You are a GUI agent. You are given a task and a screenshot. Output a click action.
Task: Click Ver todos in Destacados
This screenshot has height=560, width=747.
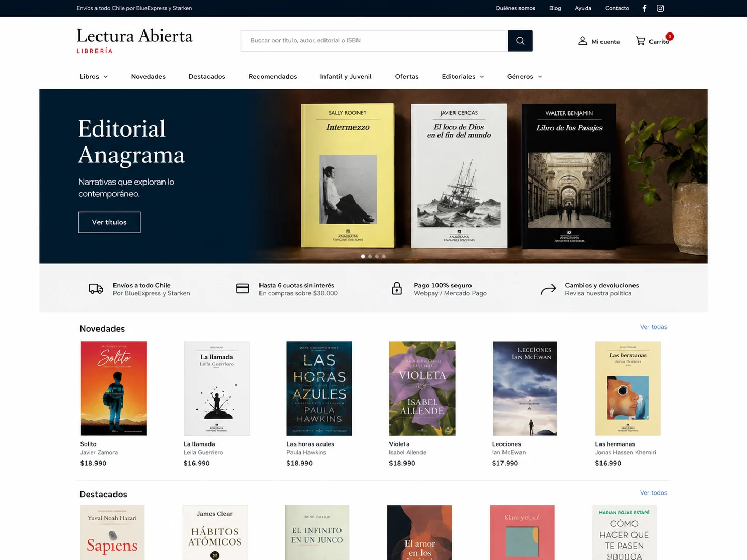(x=654, y=493)
